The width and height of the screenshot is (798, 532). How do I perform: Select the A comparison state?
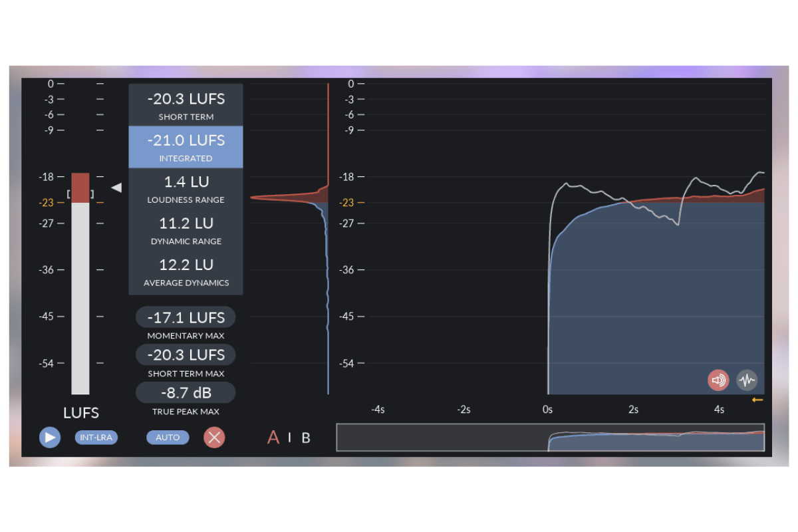[273, 438]
